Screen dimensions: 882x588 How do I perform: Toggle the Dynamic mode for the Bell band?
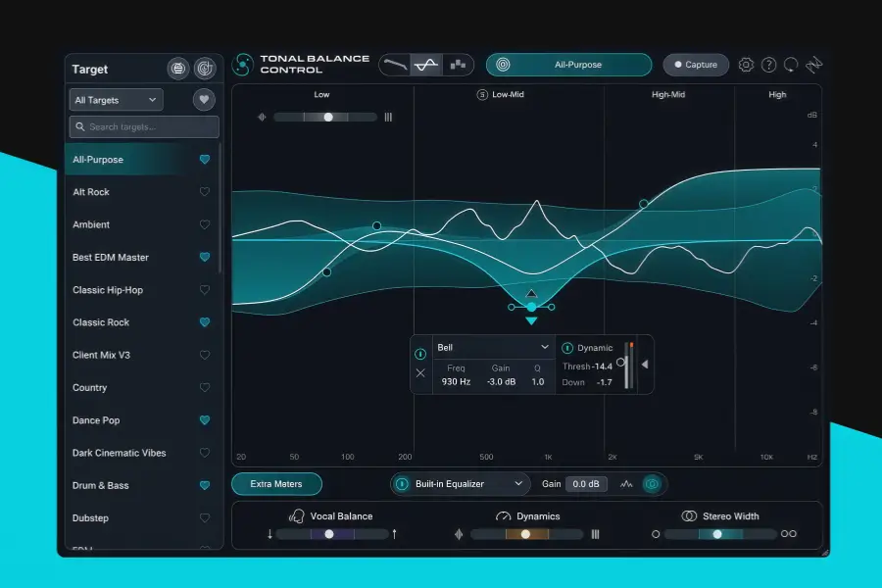click(x=566, y=347)
